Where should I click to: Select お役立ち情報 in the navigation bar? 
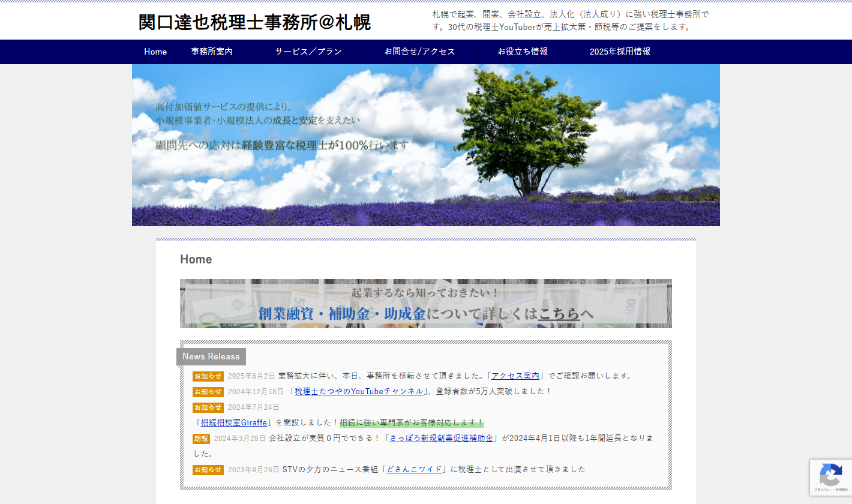pyautogui.click(x=523, y=52)
